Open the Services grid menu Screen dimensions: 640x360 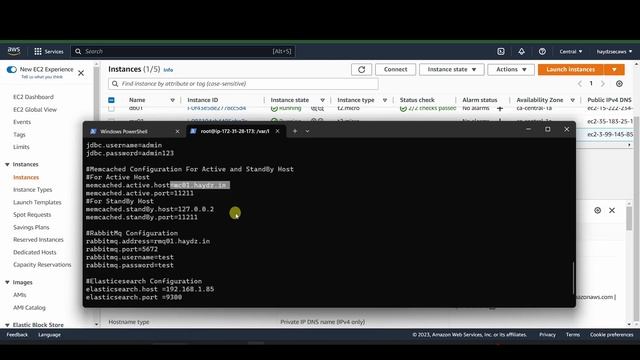[49, 51]
